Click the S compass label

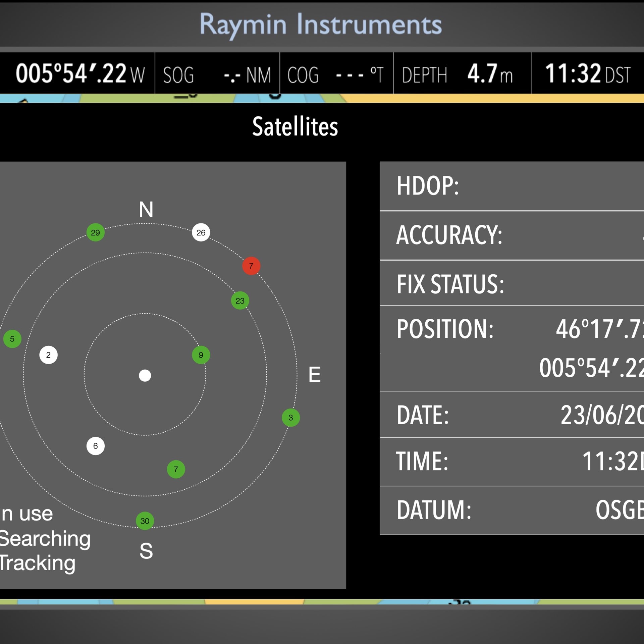[x=146, y=551]
